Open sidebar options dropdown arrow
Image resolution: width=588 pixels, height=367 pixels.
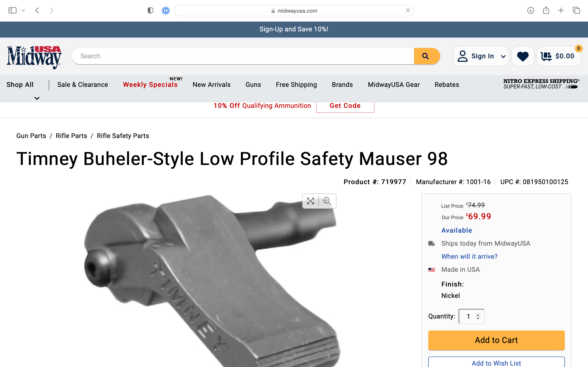[23, 10]
